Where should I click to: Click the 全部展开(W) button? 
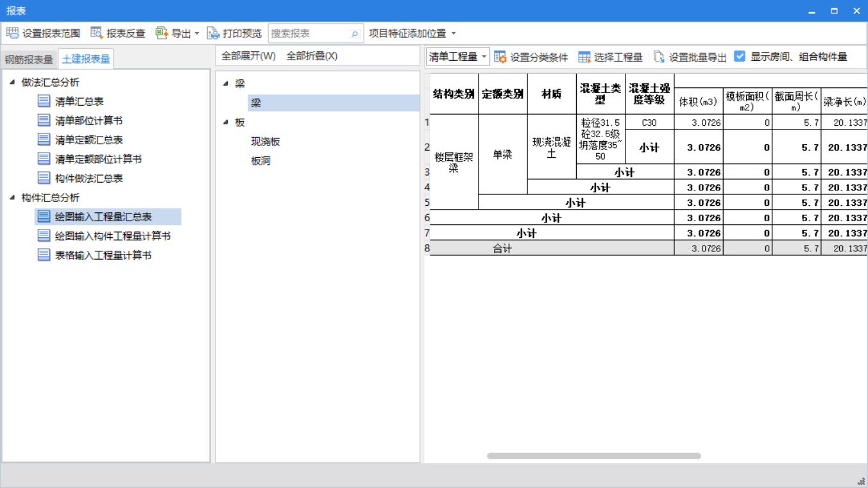pos(248,56)
